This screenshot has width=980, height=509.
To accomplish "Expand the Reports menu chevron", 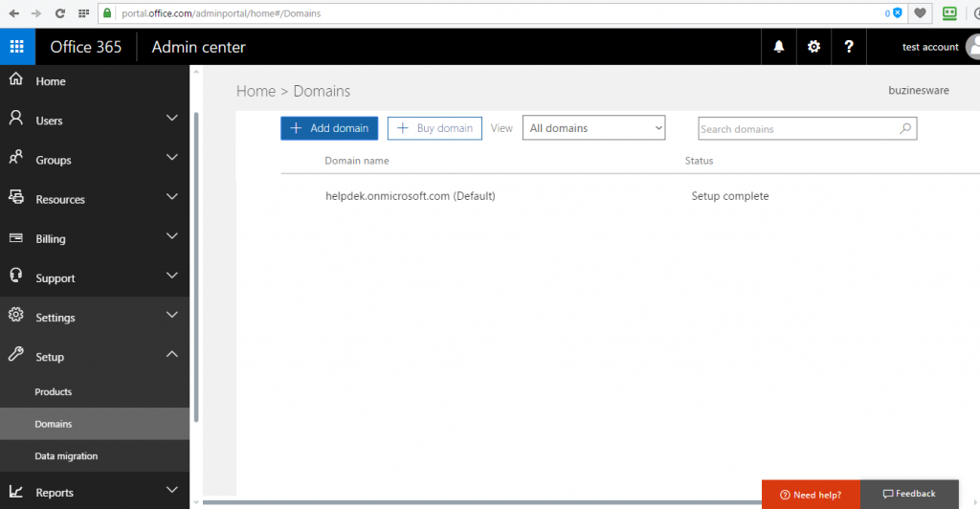I will click(x=172, y=490).
